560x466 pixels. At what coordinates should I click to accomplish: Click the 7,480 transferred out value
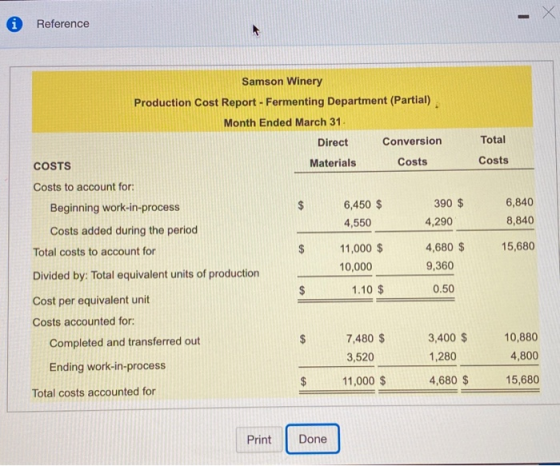click(360, 339)
